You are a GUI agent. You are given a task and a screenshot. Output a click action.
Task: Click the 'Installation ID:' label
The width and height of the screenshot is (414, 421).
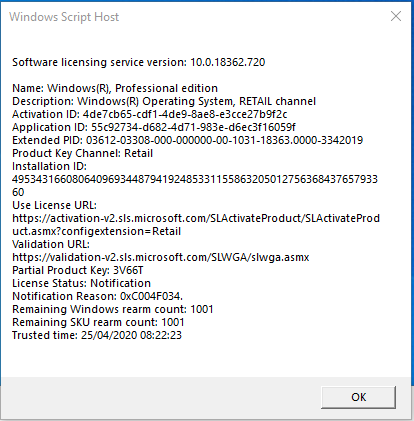coord(49,166)
